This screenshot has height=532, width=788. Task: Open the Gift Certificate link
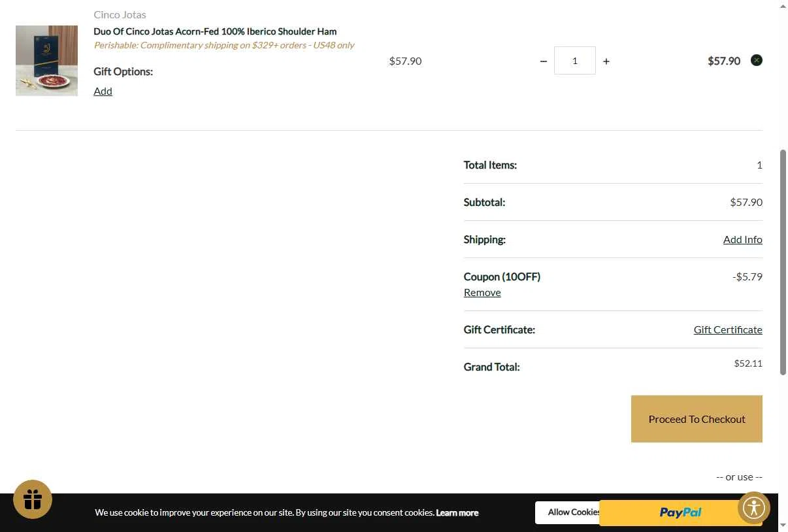pyautogui.click(x=728, y=329)
